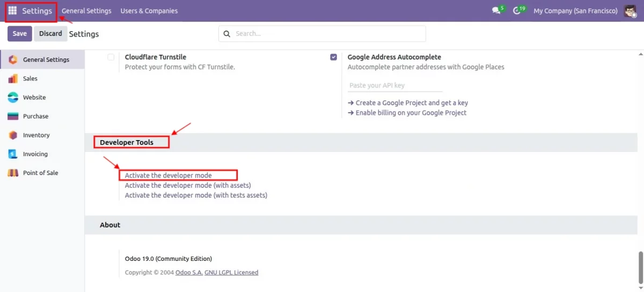Open the activities clock icon
Viewport: 644px width, 292px height.
(x=517, y=11)
